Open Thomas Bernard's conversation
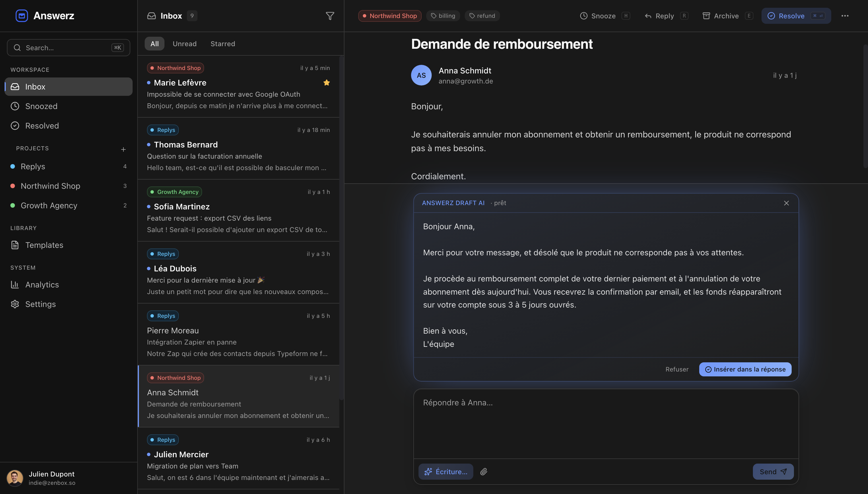The width and height of the screenshot is (868, 494). 238,149
